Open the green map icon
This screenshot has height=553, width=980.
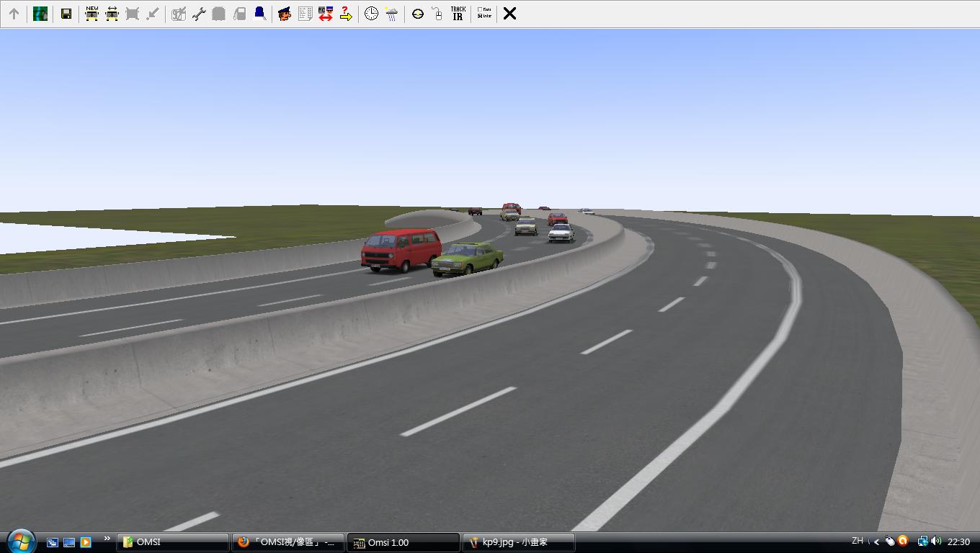(40, 14)
